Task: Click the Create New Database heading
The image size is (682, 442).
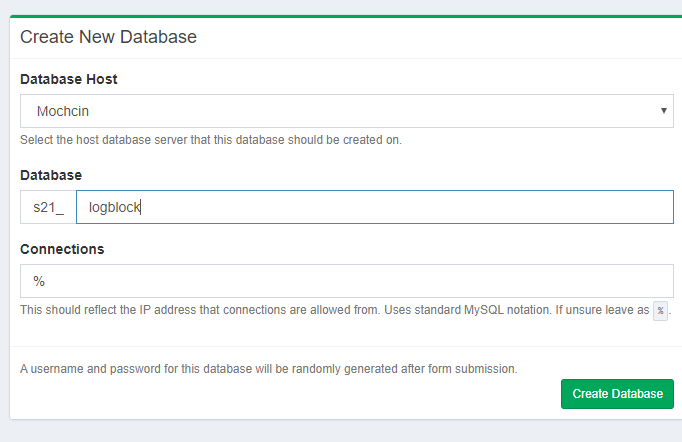Action: pyautogui.click(x=108, y=38)
